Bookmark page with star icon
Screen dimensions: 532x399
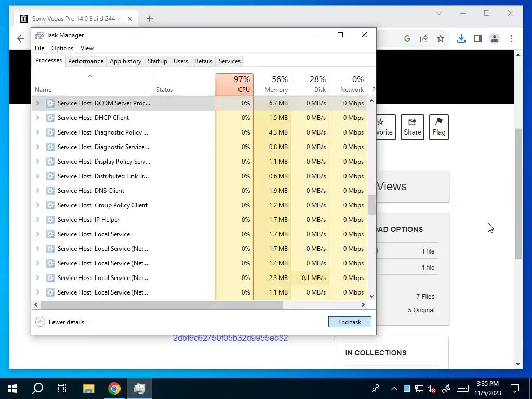[x=441, y=38]
